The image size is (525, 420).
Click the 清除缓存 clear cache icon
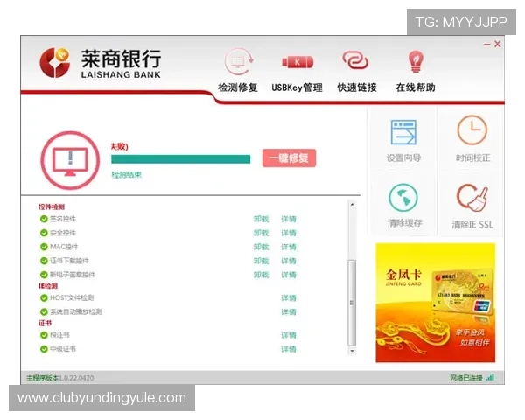[x=403, y=198]
